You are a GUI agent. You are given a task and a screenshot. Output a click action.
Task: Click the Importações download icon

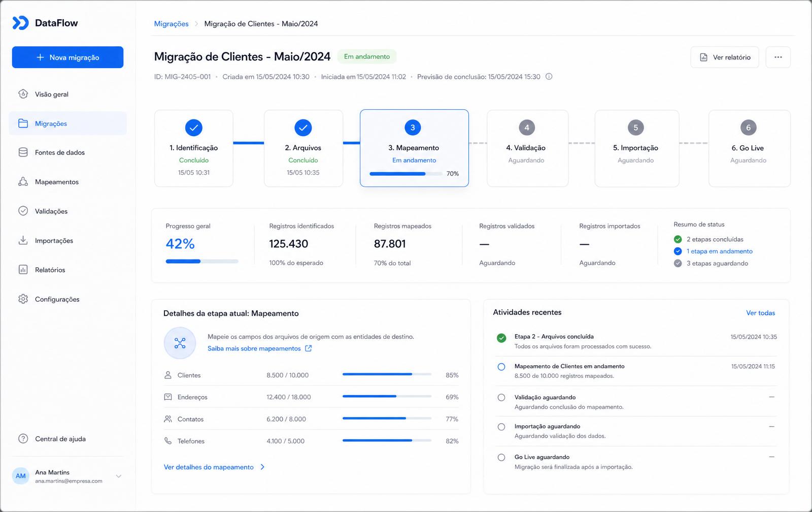coord(23,240)
